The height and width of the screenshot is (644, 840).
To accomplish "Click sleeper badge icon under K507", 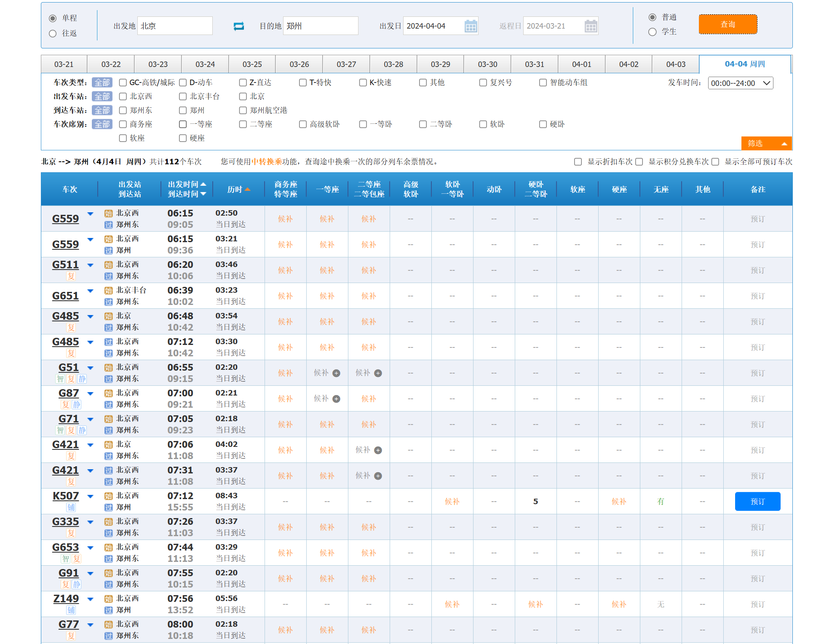I will tap(71, 507).
